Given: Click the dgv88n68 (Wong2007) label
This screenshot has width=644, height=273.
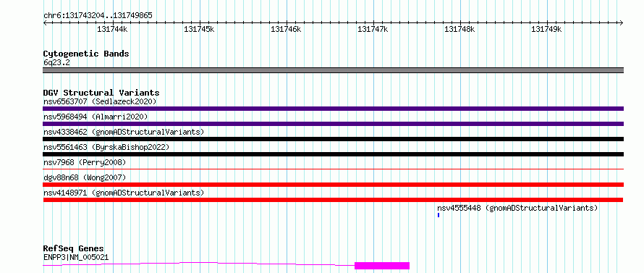Looking at the screenshot, I should point(85,177).
